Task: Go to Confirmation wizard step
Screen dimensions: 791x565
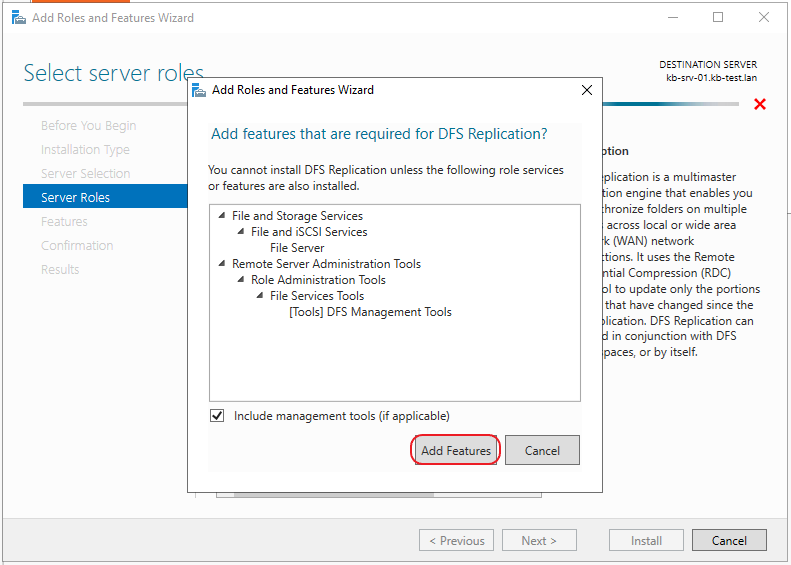Action: tap(77, 246)
